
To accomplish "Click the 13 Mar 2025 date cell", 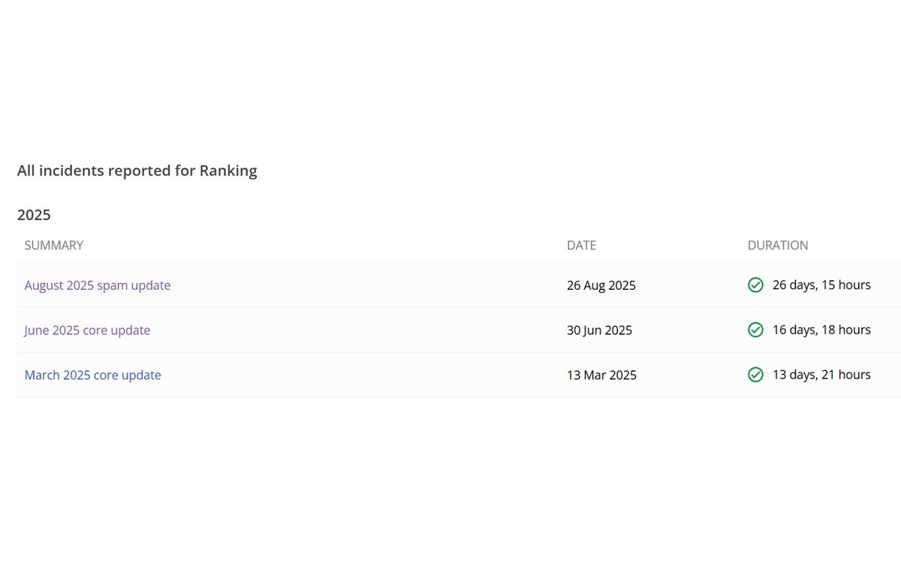I will click(x=601, y=375).
